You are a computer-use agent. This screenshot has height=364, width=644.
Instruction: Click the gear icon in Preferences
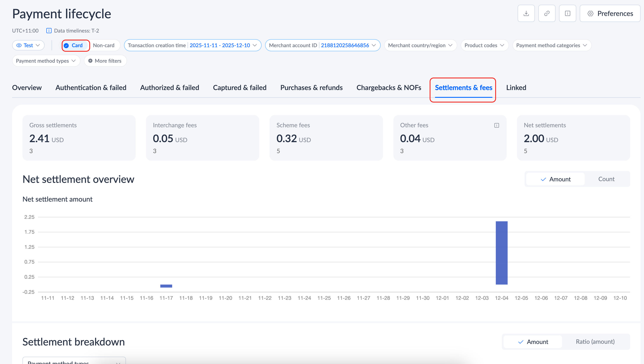click(590, 14)
